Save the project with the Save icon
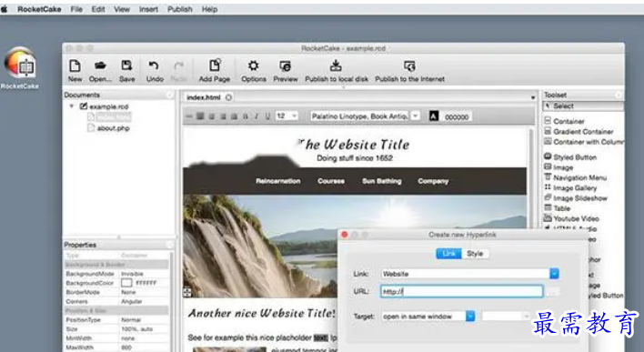 (127, 71)
